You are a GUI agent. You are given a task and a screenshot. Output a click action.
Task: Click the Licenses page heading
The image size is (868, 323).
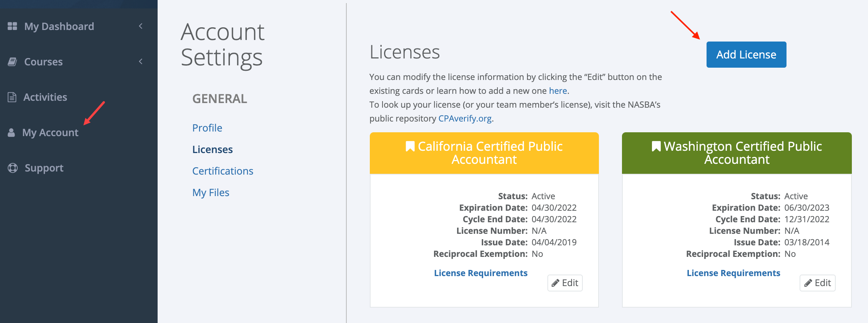(405, 52)
